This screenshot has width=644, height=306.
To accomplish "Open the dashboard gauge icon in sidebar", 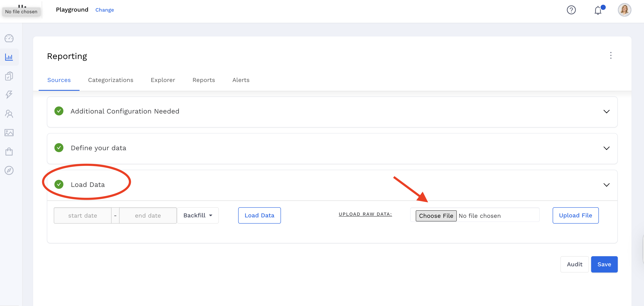I will click(x=9, y=38).
